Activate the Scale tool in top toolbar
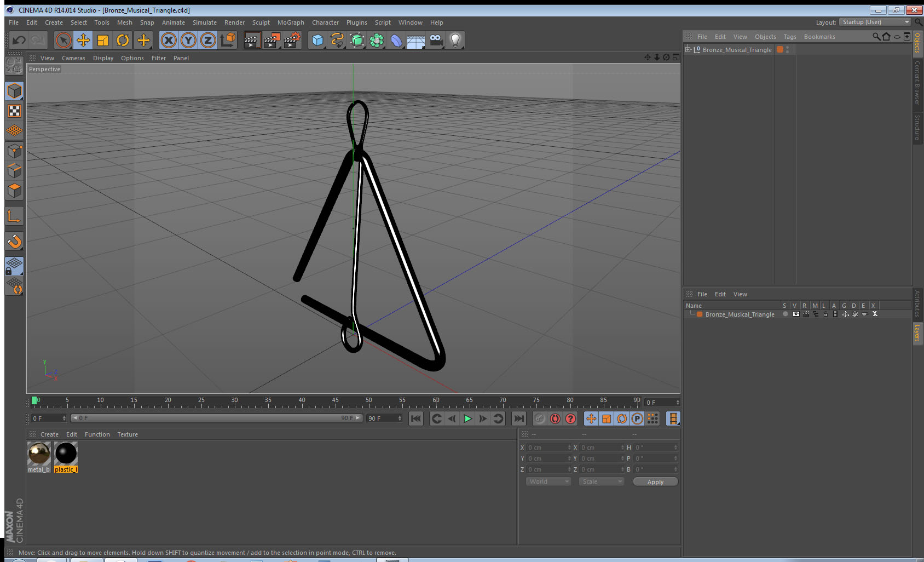Screen dimensions: 924x562 click(103, 40)
